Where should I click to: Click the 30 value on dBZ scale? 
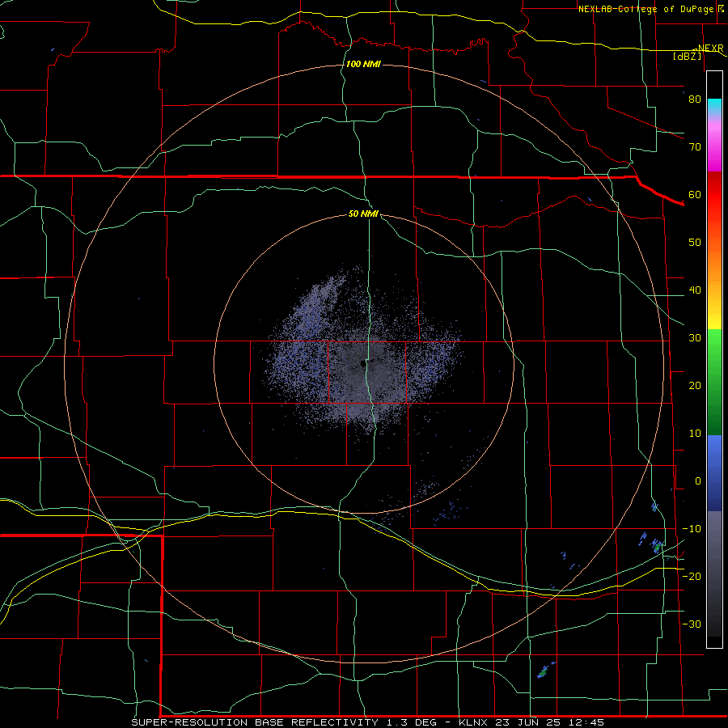click(695, 338)
